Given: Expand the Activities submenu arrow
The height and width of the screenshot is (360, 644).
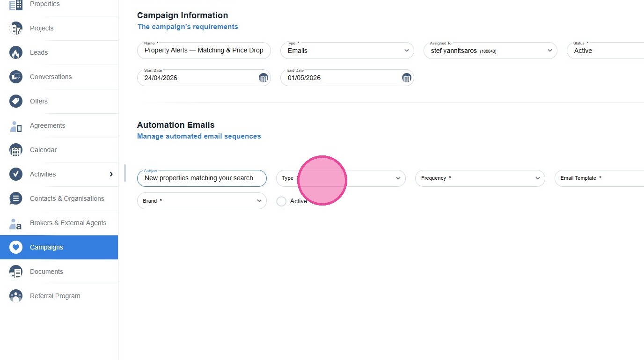Looking at the screenshot, I should coord(111,174).
